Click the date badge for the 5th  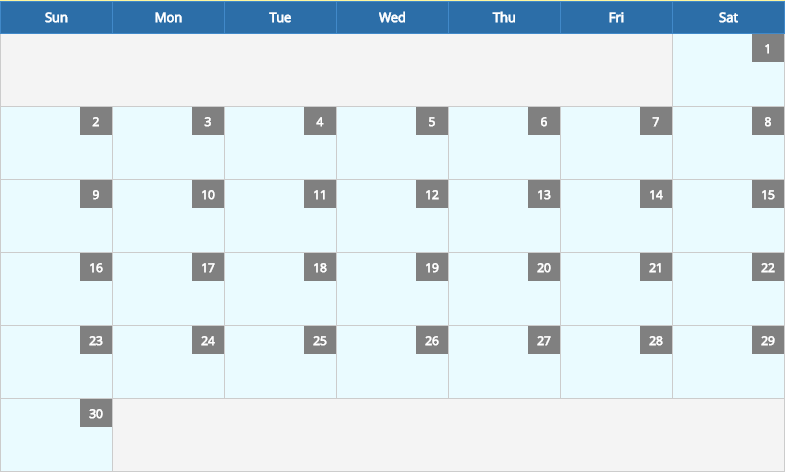tap(432, 121)
